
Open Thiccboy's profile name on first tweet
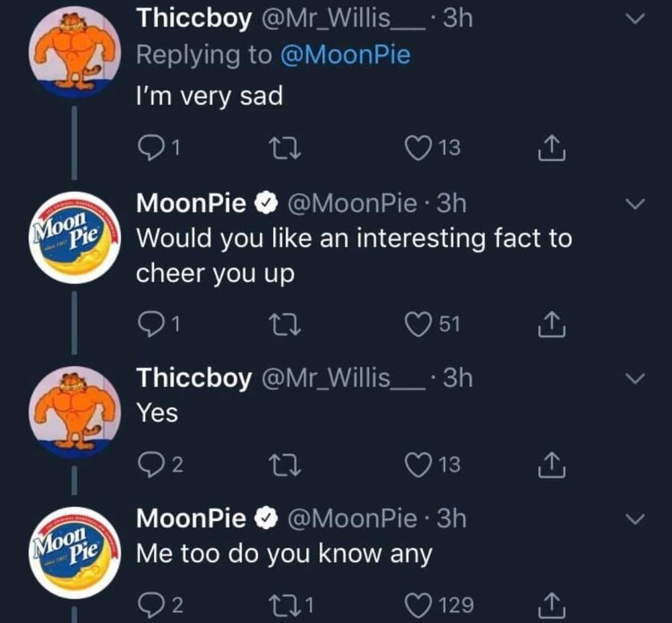click(194, 19)
